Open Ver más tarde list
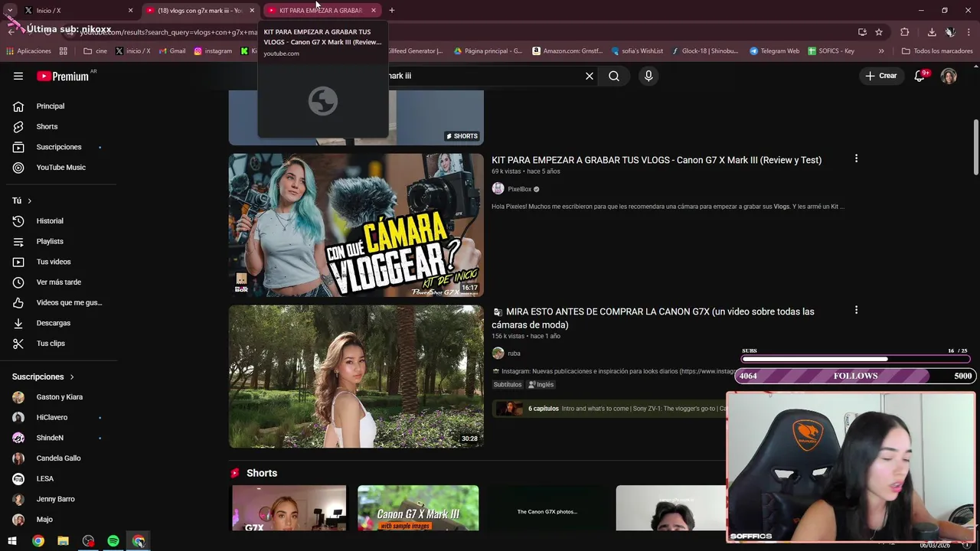Screen dimensions: 980x551 (58, 282)
